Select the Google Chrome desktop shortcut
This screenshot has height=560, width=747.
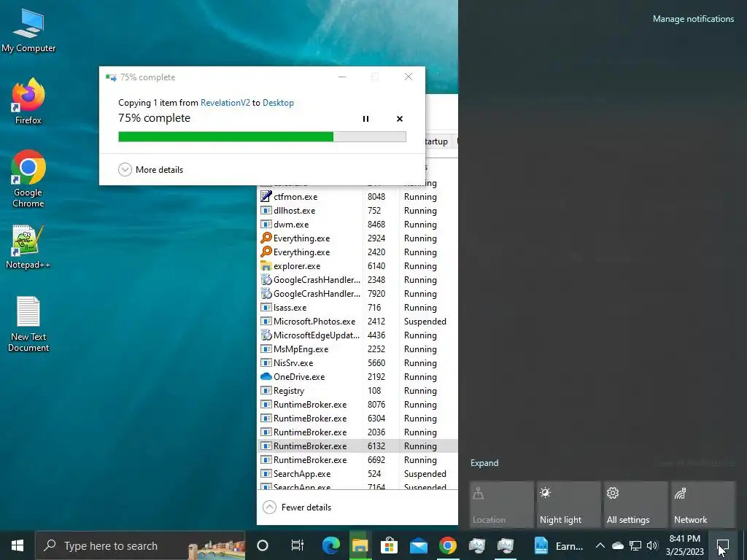pyautogui.click(x=28, y=179)
